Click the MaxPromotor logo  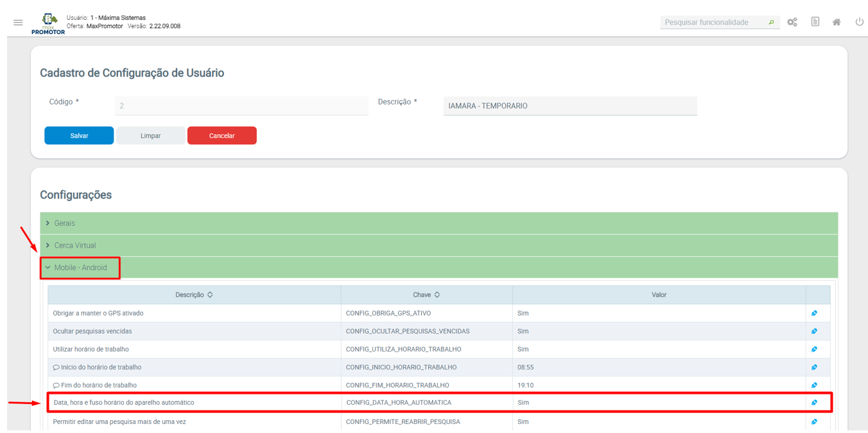coord(48,23)
